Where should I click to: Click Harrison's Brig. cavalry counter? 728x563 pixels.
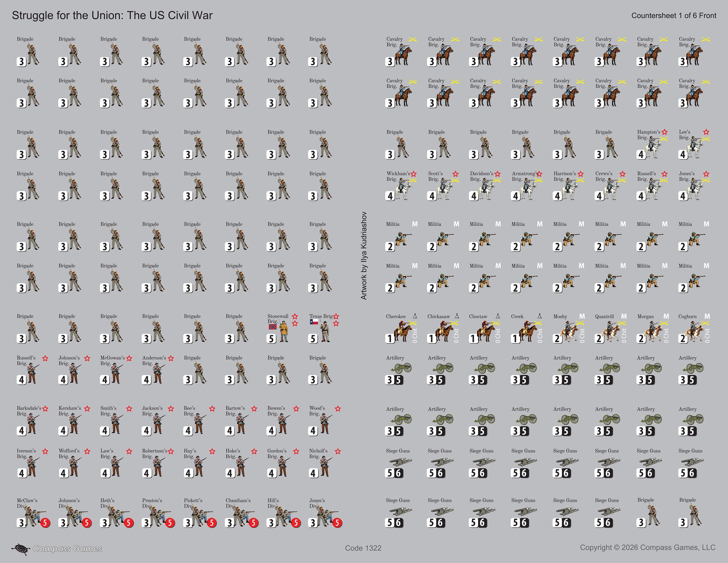(x=568, y=186)
